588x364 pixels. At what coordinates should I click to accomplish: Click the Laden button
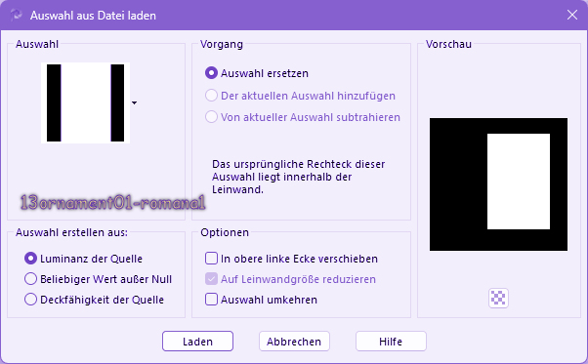click(197, 342)
